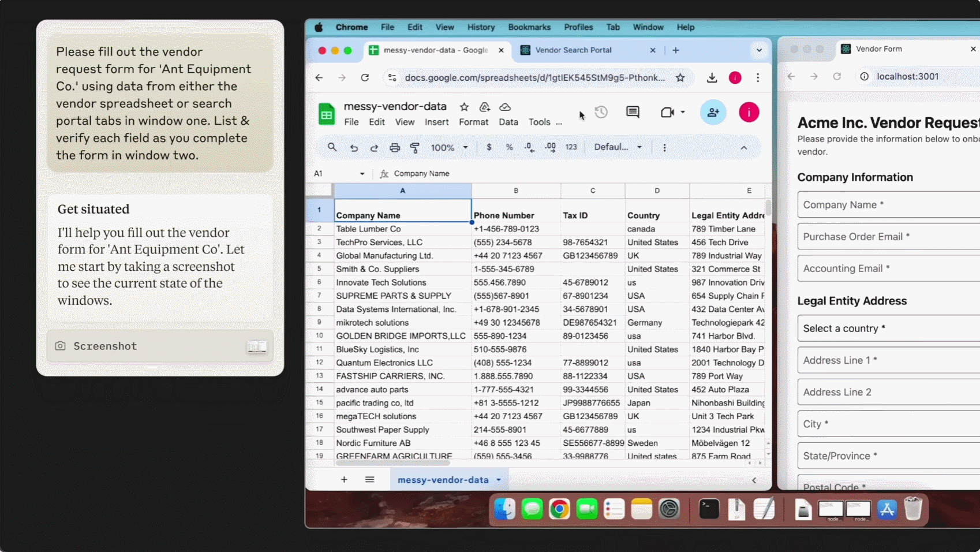This screenshot has width=980, height=552.
Task: Expand the Meet camera dropdown arrow
Action: [x=683, y=112]
